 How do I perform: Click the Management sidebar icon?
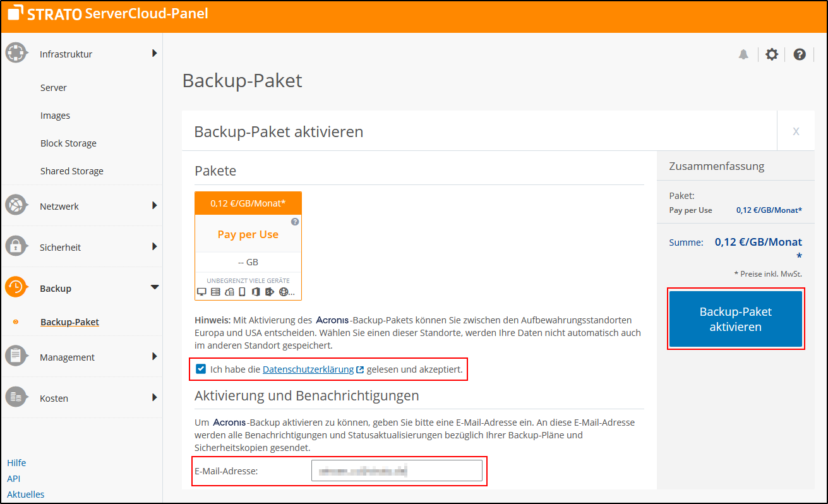tap(16, 356)
